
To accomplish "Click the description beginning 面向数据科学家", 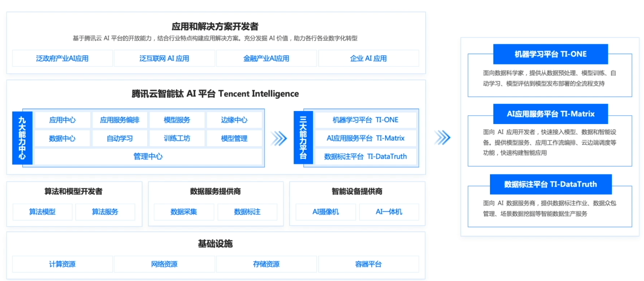I will pos(550,78).
